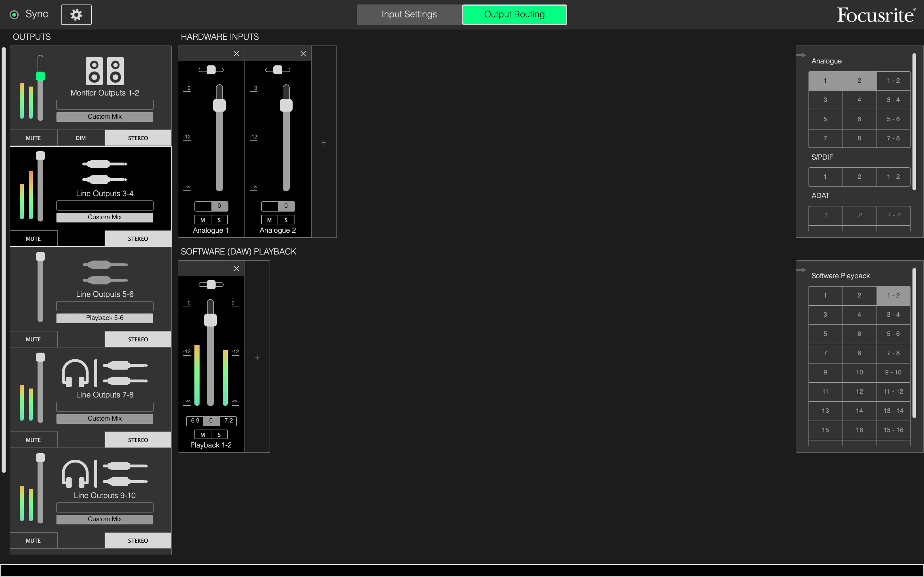
Task: Select Software Playback 3-4 stereo pair
Action: click(x=893, y=315)
